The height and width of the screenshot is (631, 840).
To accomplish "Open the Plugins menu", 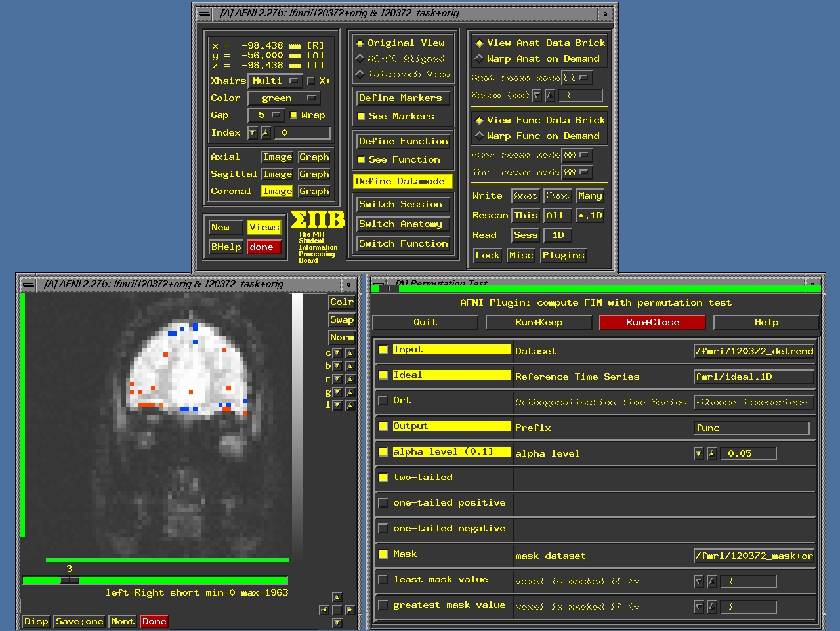I will point(563,256).
